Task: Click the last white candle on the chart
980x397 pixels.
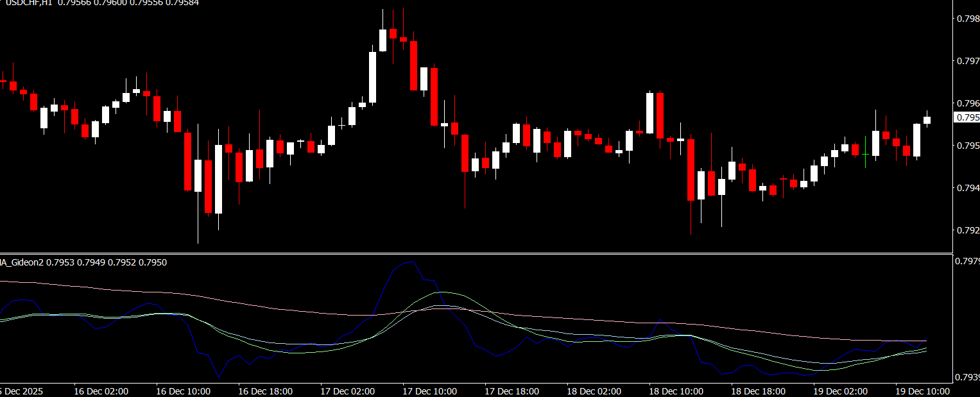Action: [x=927, y=120]
